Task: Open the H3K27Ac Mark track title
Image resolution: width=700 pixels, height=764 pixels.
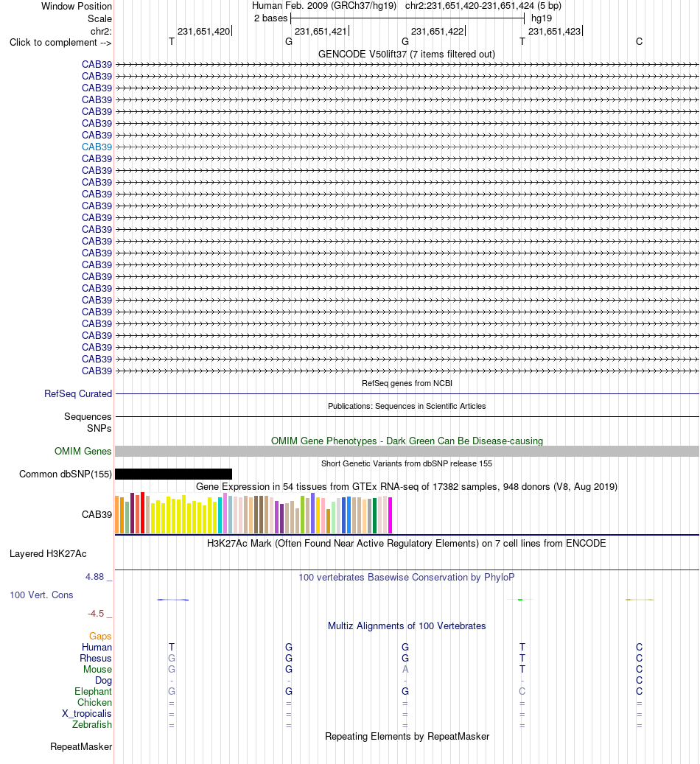Action: coord(407,544)
